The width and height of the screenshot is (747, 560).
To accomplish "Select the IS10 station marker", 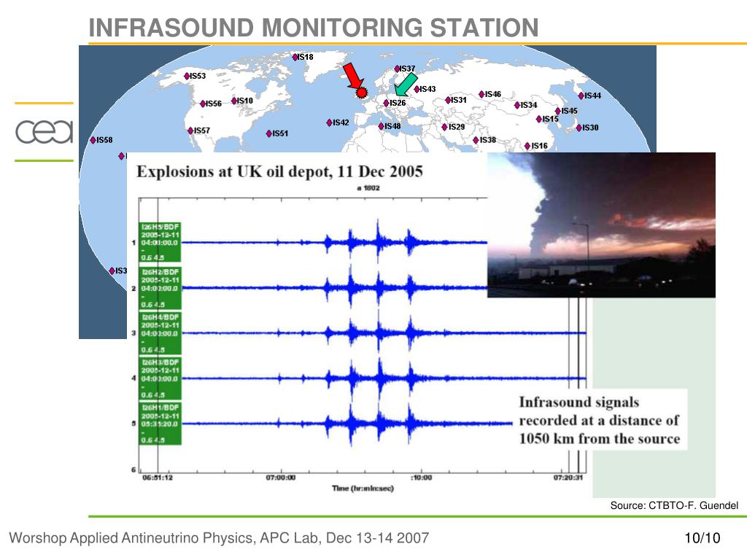I will (x=234, y=101).
